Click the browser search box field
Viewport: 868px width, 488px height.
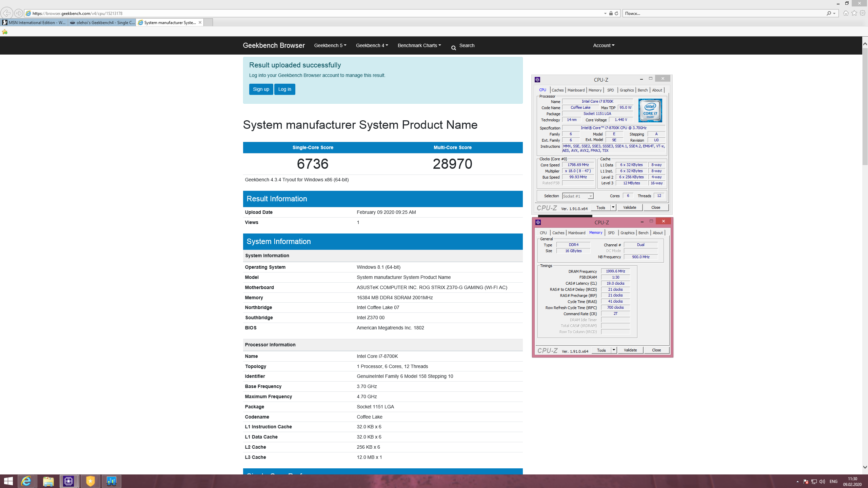[724, 14]
